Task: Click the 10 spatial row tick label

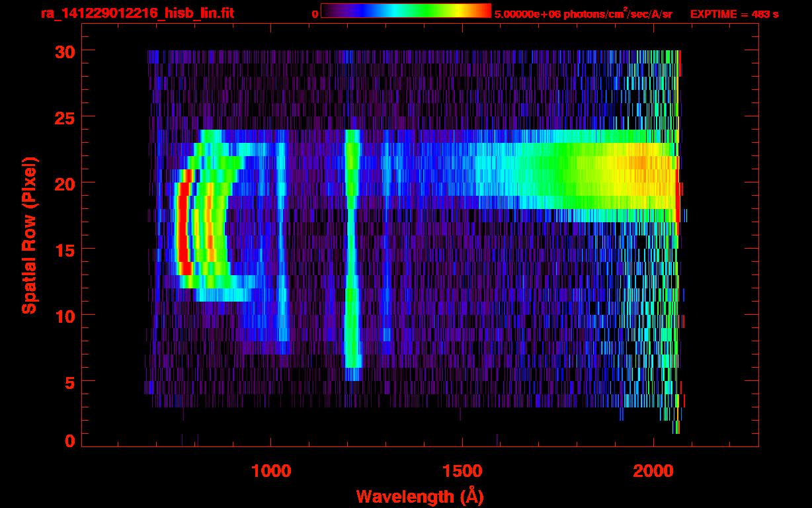Action: pos(64,316)
